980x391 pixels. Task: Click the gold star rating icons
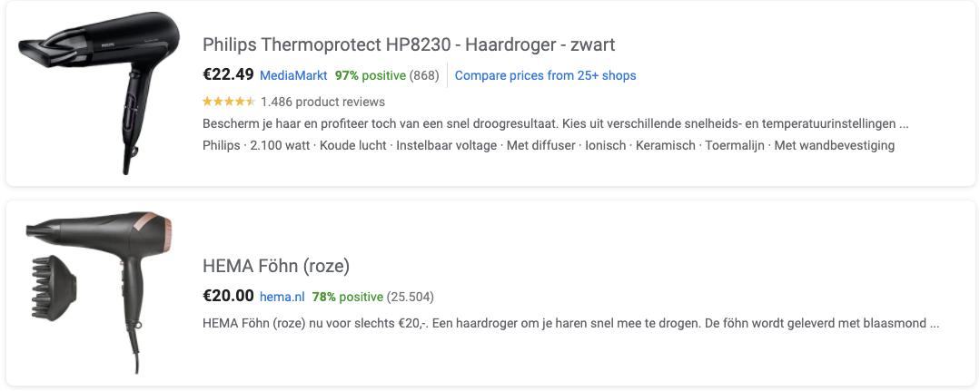(x=229, y=102)
